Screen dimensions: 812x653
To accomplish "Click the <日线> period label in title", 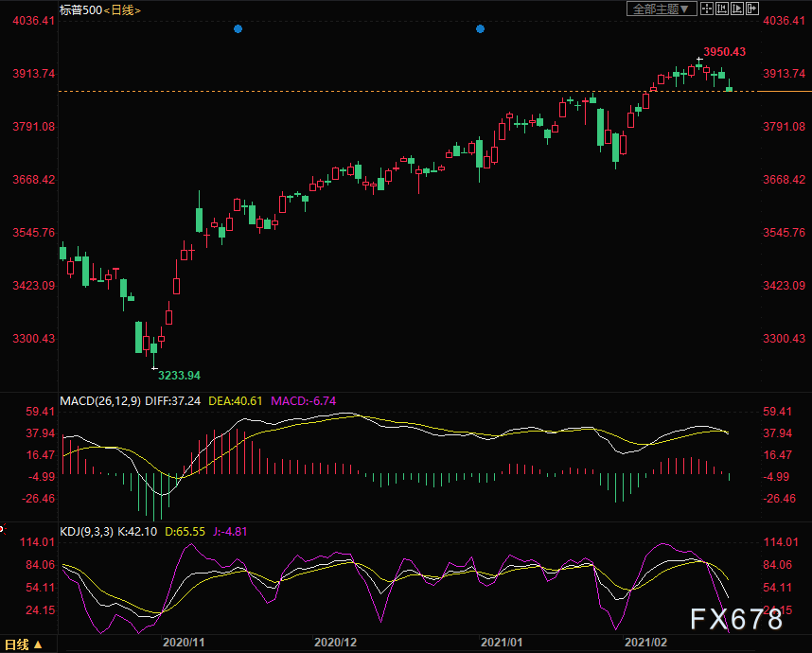I will click(x=122, y=9).
